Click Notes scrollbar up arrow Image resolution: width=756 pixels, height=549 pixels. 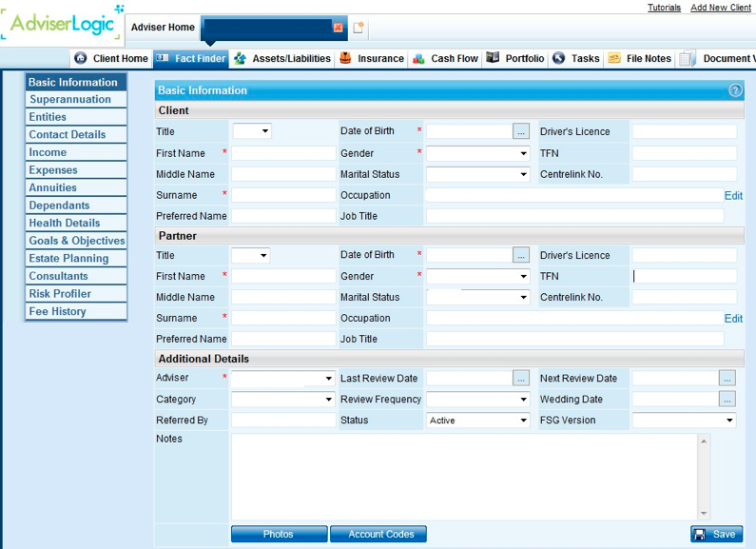[704, 441]
